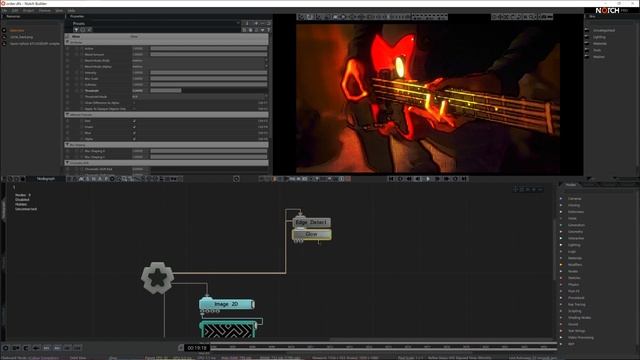Select the Glow node

(x=311, y=234)
